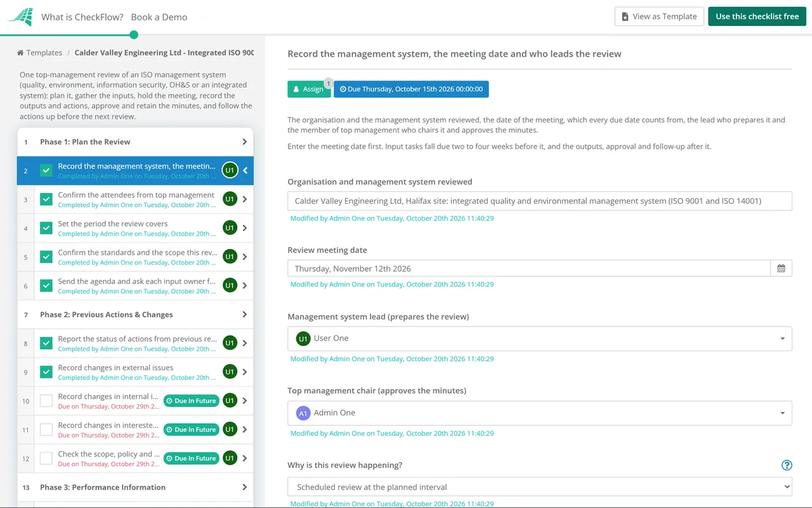Screen dimensions: 812x508
Task: Click Due In Future badge on task 11
Action: (191, 430)
